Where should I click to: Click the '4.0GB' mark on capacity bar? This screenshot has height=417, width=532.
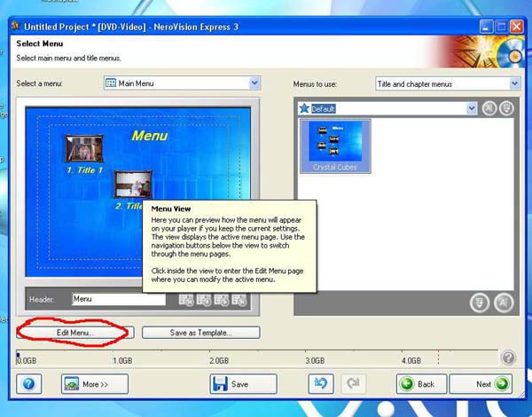point(411,360)
